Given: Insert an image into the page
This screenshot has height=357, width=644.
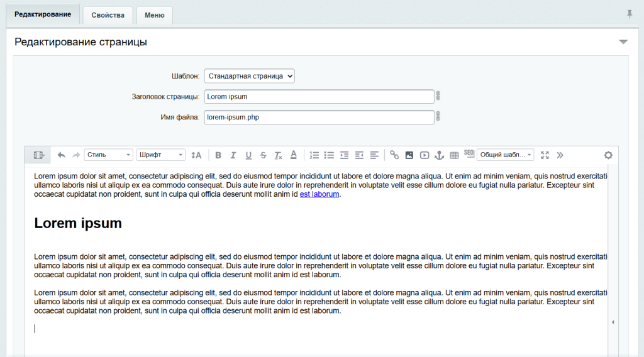Looking at the screenshot, I should [409, 155].
